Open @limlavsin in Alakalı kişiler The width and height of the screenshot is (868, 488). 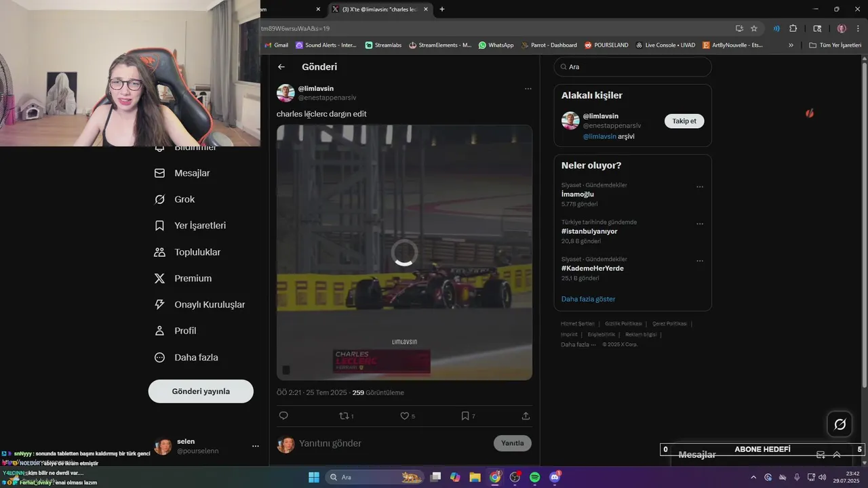pyautogui.click(x=601, y=116)
